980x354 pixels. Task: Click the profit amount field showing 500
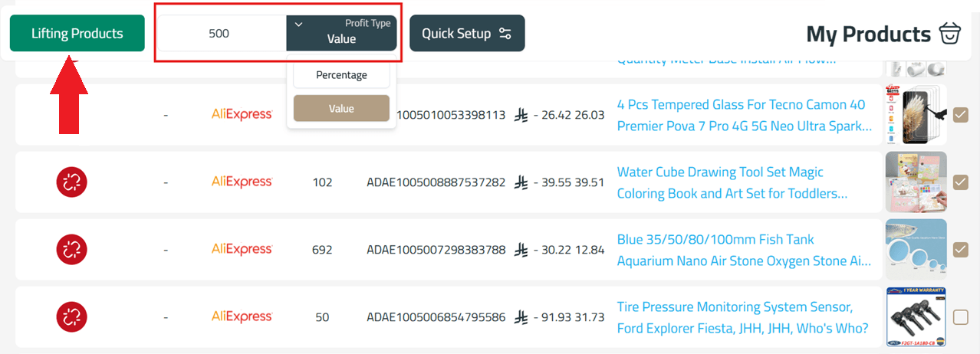pyautogui.click(x=220, y=34)
